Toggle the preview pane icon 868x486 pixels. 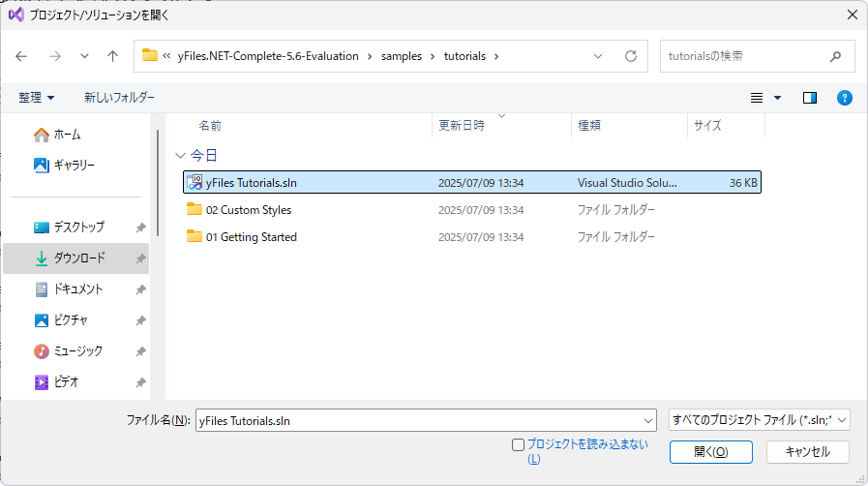[810, 98]
